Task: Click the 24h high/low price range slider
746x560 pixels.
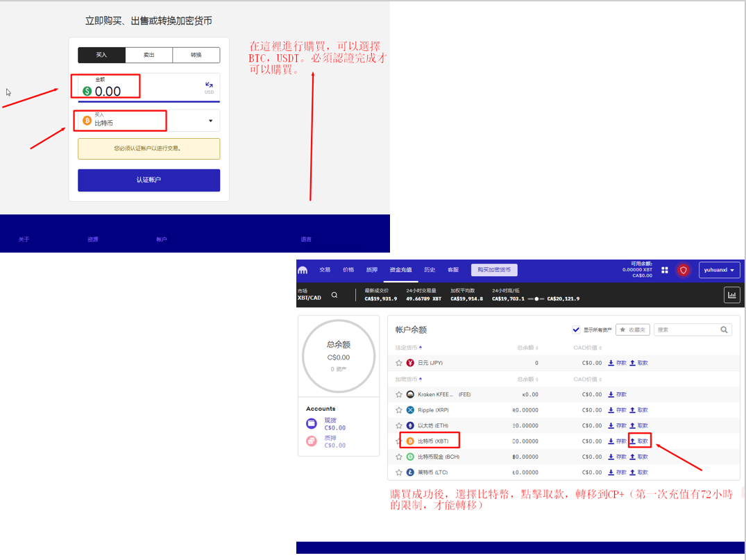Action: pyautogui.click(x=535, y=298)
